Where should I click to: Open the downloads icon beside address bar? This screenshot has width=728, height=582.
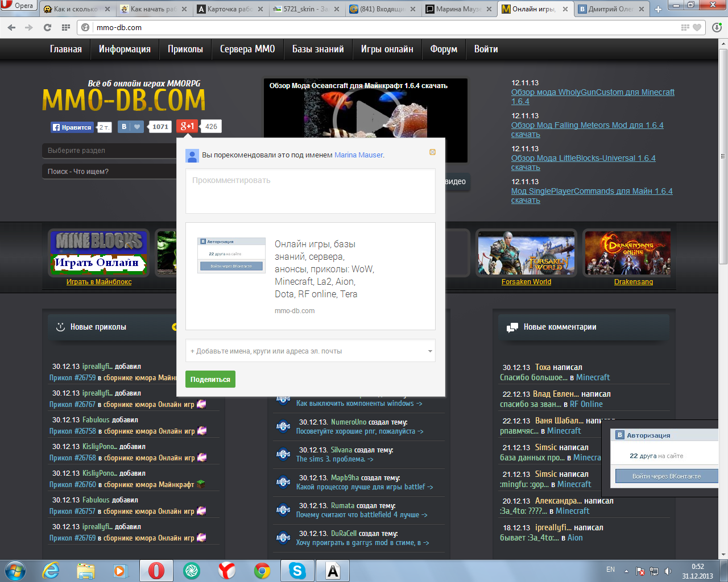717,27
